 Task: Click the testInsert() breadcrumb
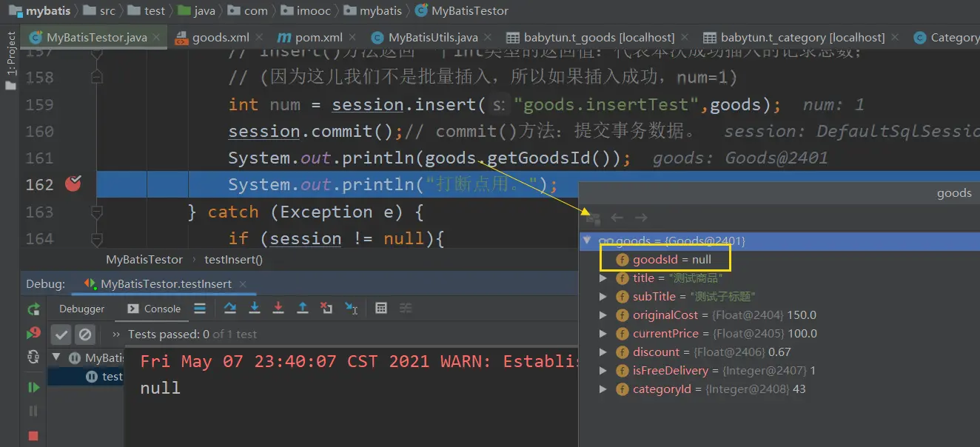coord(233,260)
